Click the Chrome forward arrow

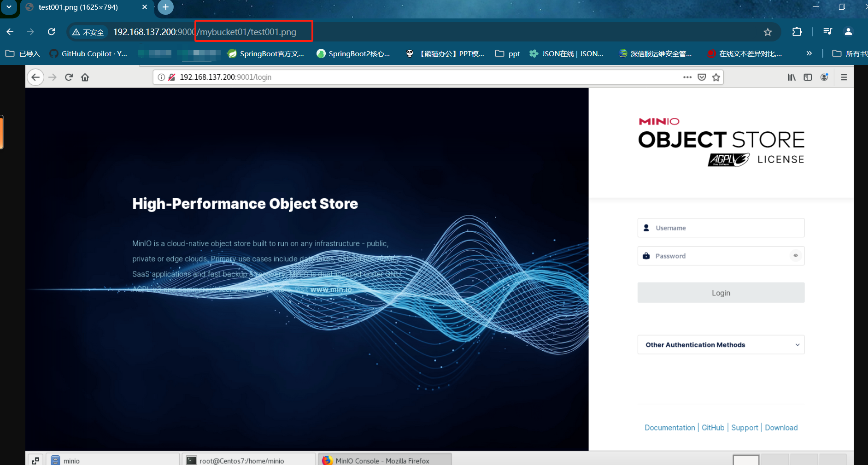[30, 32]
